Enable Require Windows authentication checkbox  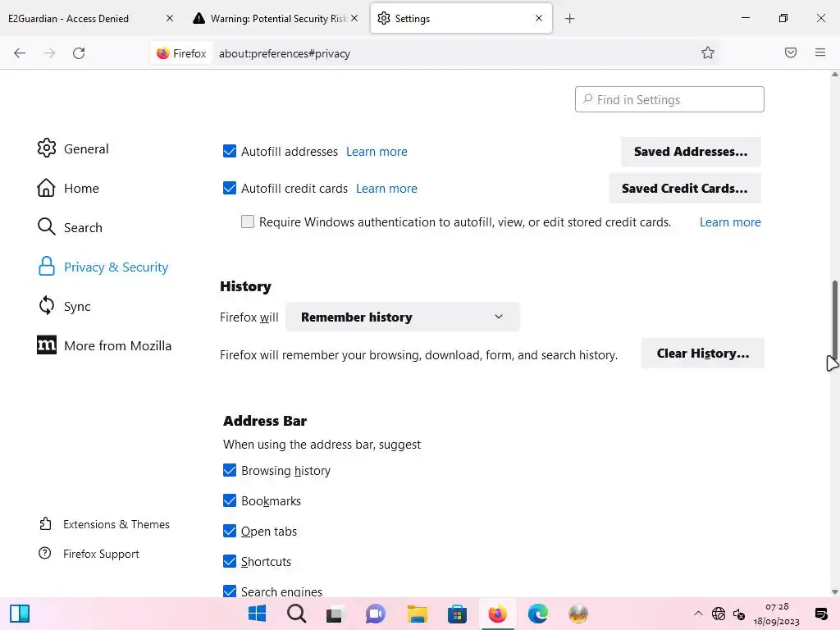248,221
